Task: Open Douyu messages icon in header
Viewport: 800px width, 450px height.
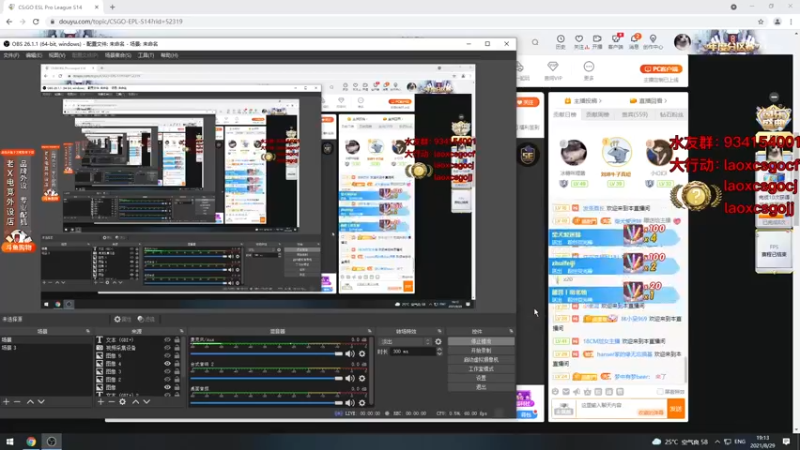Action: point(634,39)
